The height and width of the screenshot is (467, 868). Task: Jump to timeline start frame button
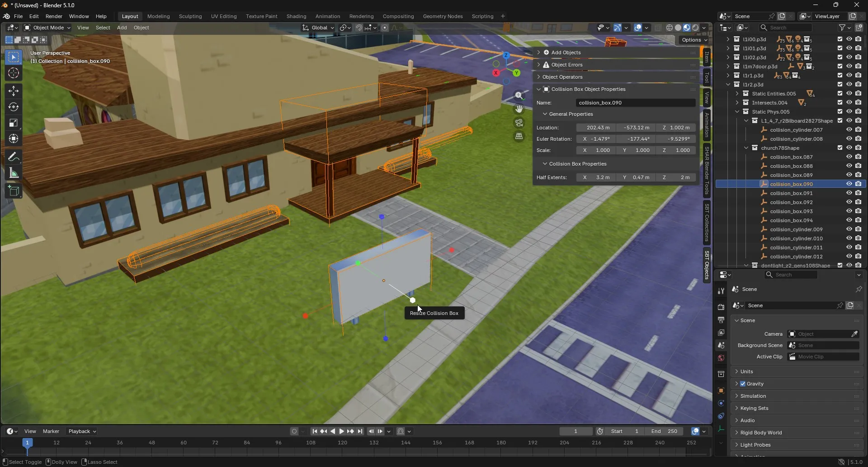[315, 431]
